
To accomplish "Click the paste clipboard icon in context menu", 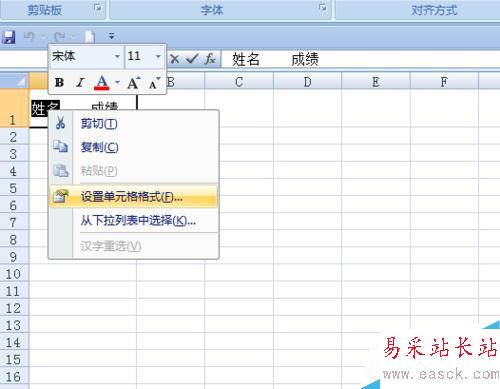I will pos(61,171).
